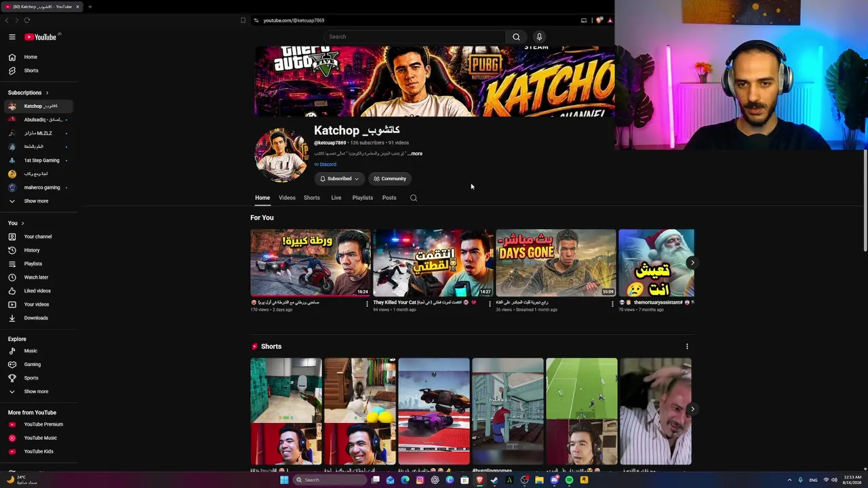Click the YouTube logo
This screenshot has width=868, height=488.
click(41, 37)
